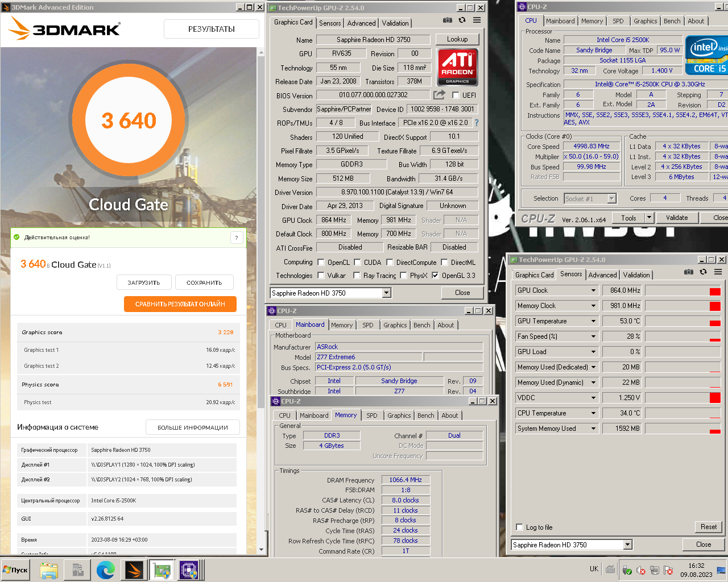Click the muted volume tray icon
The width and height of the screenshot is (728, 582).
click(x=641, y=570)
